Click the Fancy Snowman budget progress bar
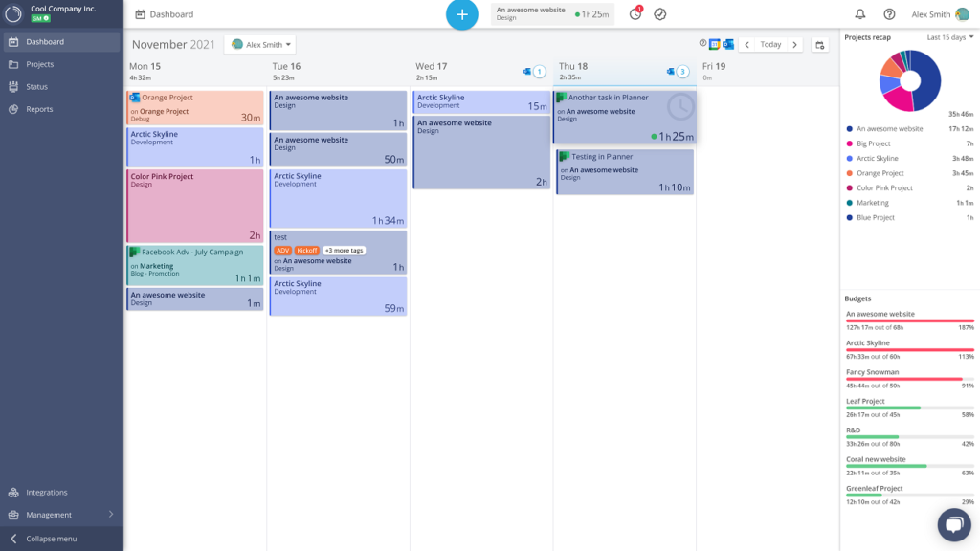The width and height of the screenshot is (980, 551). point(907,380)
